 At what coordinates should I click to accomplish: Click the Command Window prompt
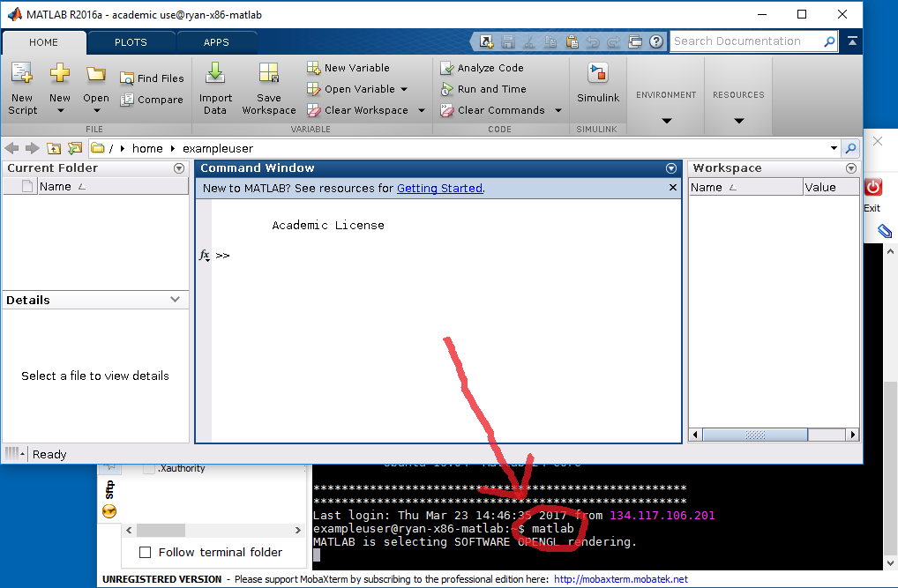(223, 256)
